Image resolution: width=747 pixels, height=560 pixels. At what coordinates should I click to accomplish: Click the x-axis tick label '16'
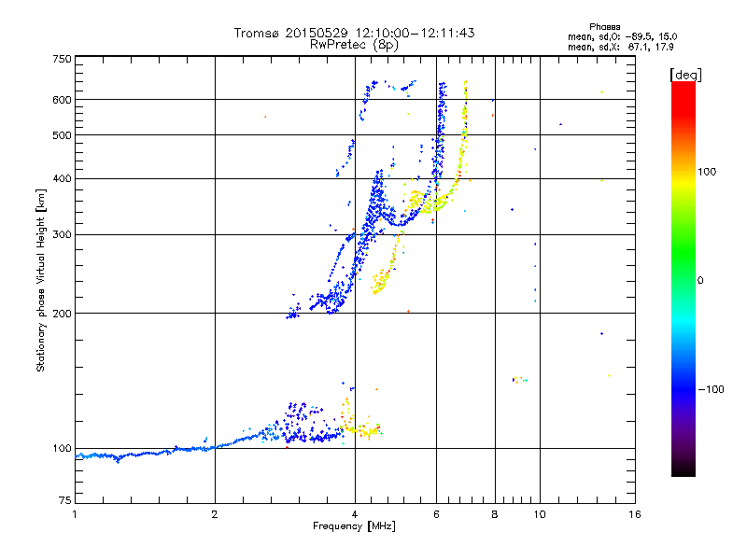tap(635, 514)
